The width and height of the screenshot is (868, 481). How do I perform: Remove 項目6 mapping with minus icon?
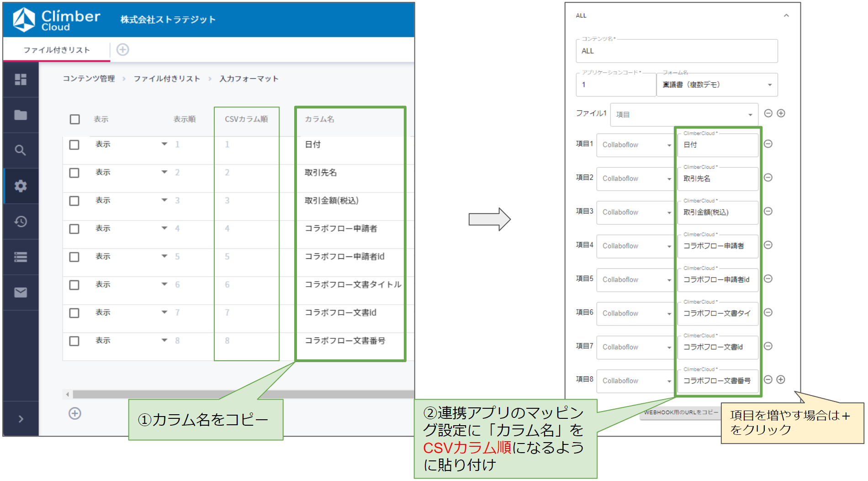768,313
